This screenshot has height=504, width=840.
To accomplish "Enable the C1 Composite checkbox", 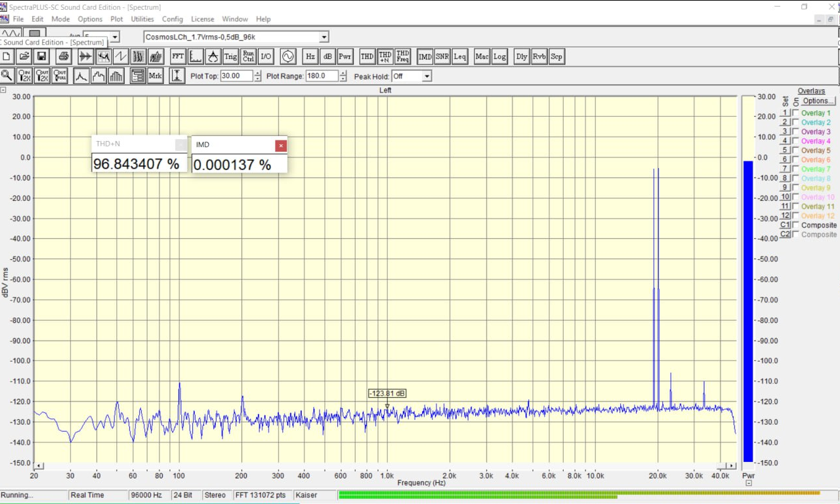I will click(796, 225).
